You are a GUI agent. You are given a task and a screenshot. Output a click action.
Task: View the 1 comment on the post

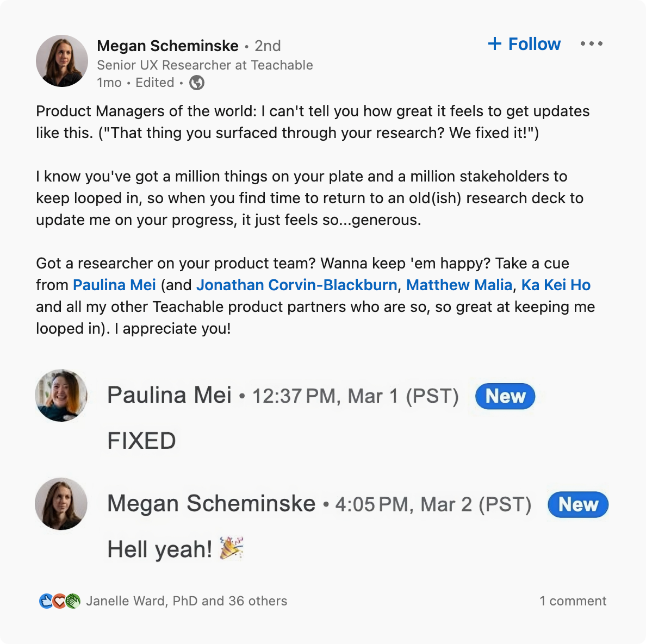pos(573,601)
